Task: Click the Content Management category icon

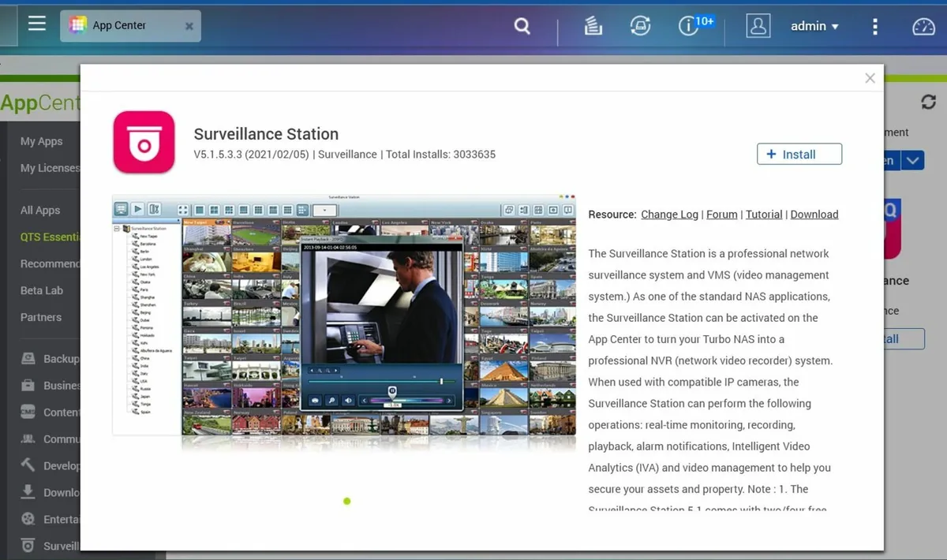Action: click(28, 413)
